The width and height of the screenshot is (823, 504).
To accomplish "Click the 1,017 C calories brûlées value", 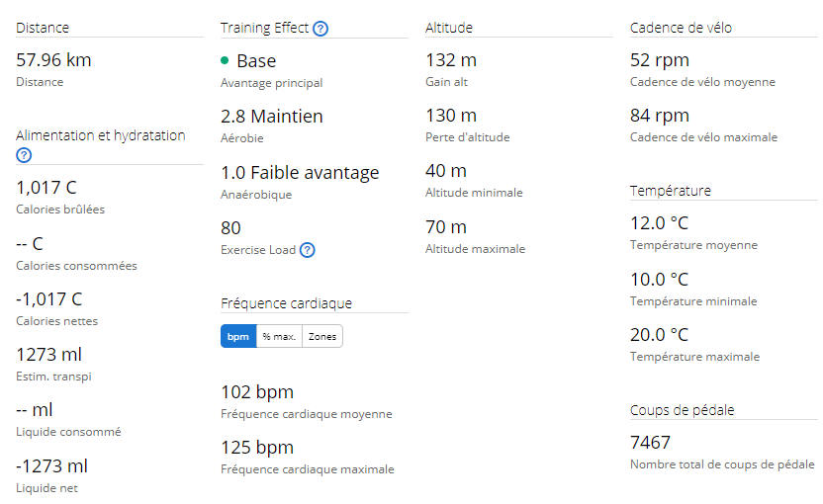I will point(46,187).
